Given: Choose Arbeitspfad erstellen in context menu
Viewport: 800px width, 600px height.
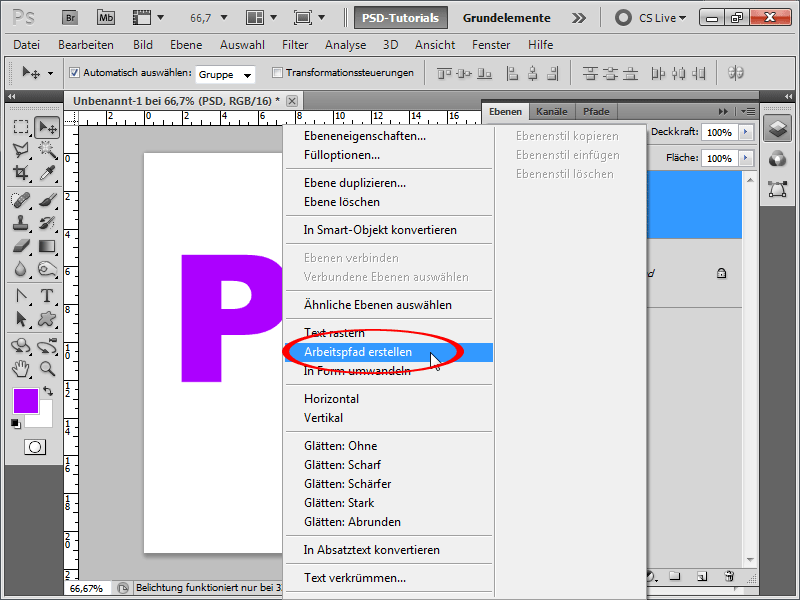Looking at the screenshot, I should point(389,352).
